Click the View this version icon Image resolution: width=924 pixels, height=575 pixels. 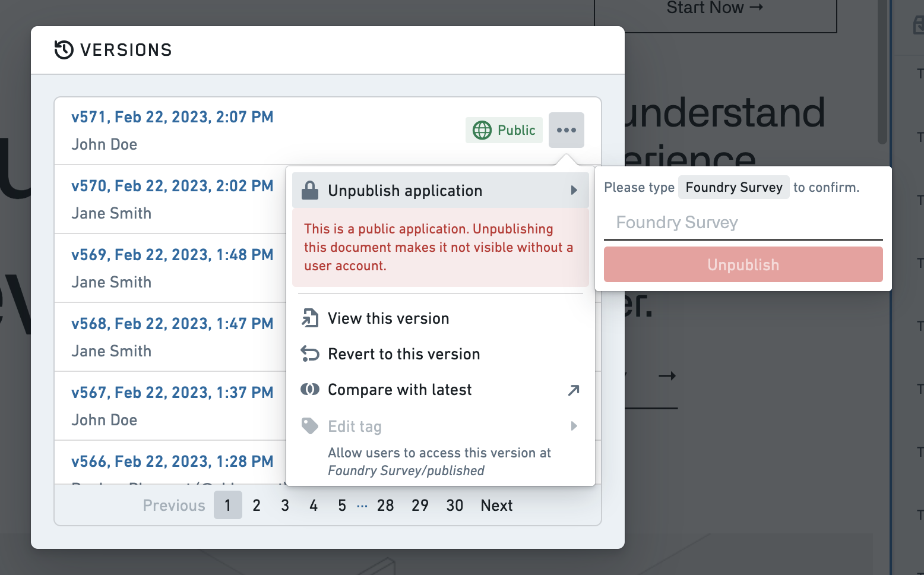(309, 318)
